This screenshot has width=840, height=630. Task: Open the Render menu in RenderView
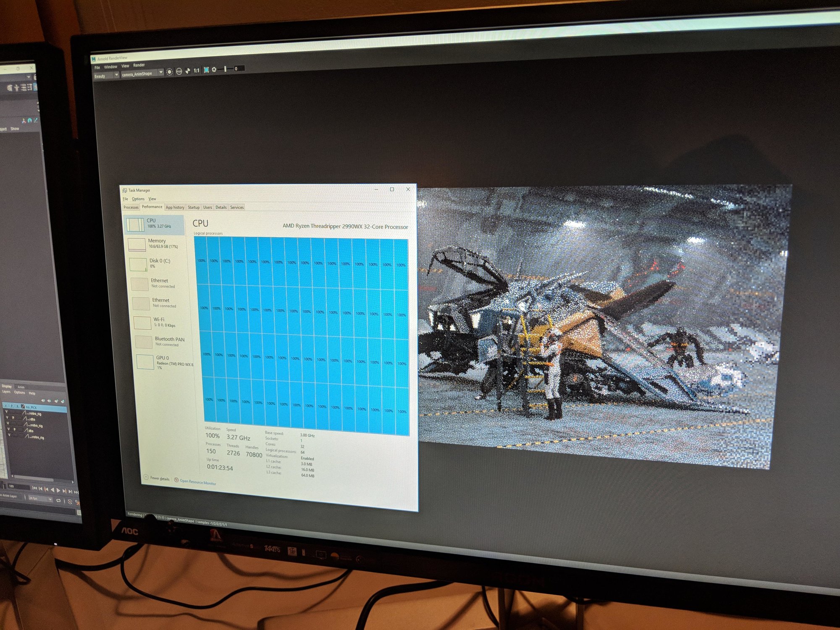coord(139,65)
